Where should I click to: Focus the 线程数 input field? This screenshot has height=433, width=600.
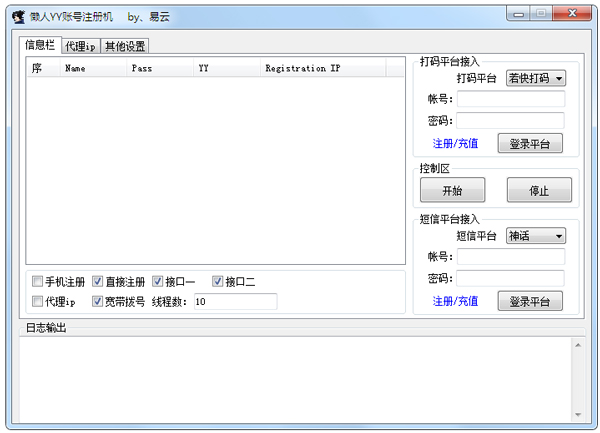[235, 302]
